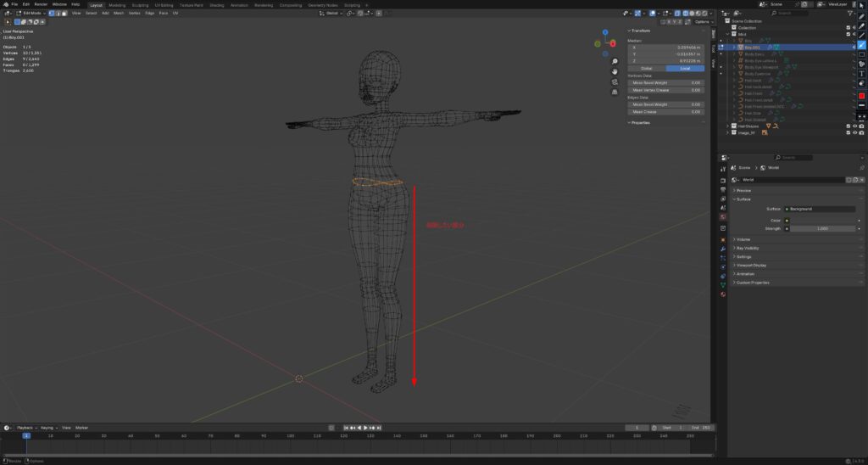The image size is (868, 465).
Task: Select edge select mode icon
Action: click(x=58, y=13)
